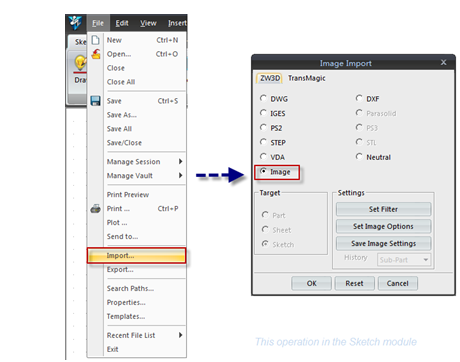Choose Save All in the File menu

point(137,129)
